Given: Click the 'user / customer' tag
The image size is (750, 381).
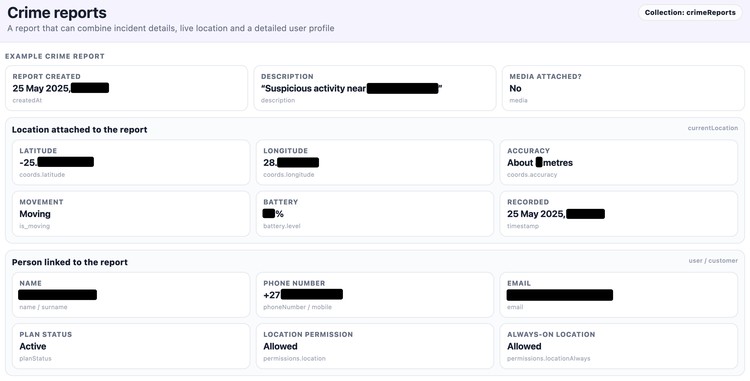Looking at the screenshot, I should pos(713,261).
